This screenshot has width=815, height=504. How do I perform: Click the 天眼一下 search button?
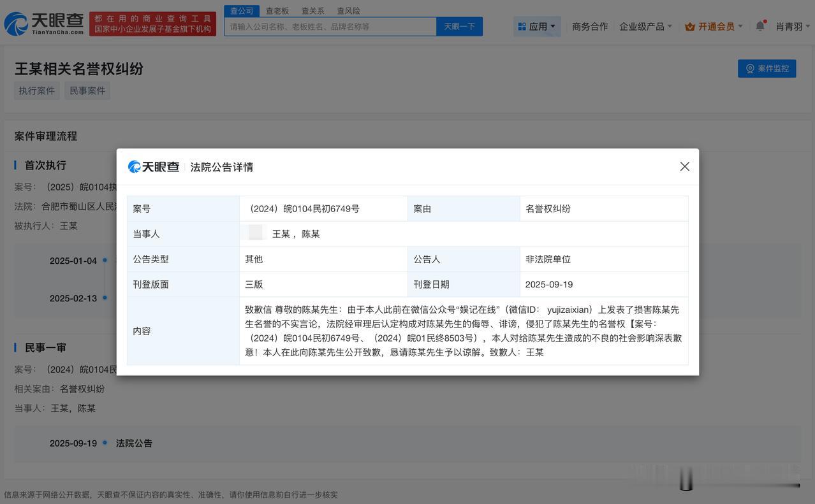(x=460, y=27)
